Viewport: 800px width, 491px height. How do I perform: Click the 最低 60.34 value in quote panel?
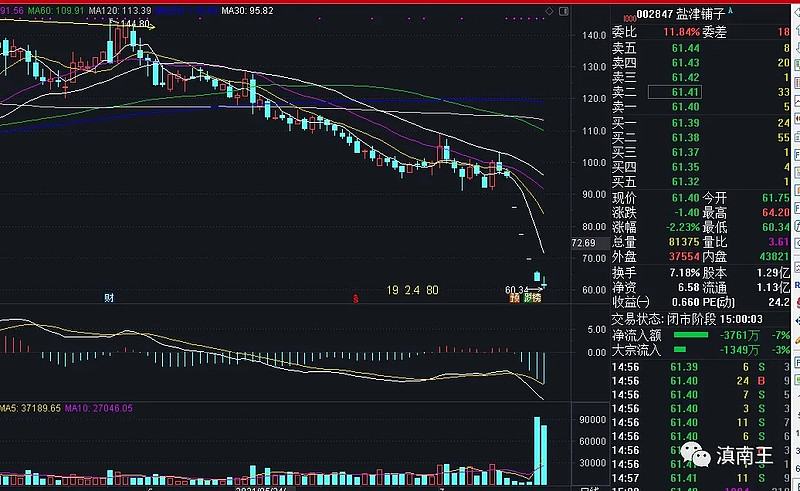(776, 227)
